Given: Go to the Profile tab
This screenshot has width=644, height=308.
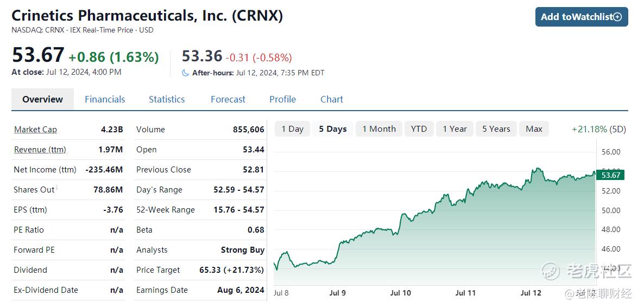Looking at the screenshot, I should coord(282,99).
